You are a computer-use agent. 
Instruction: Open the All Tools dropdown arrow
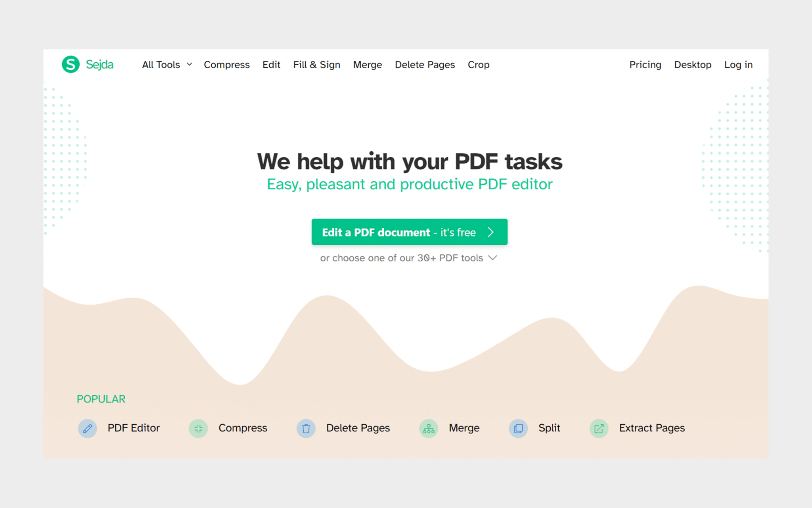click(189, 64)
